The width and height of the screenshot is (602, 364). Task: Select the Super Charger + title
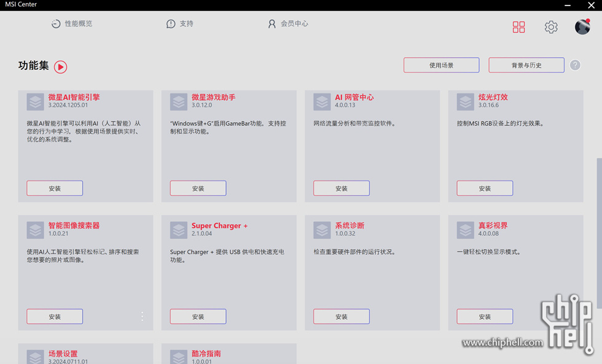point(220,225)
